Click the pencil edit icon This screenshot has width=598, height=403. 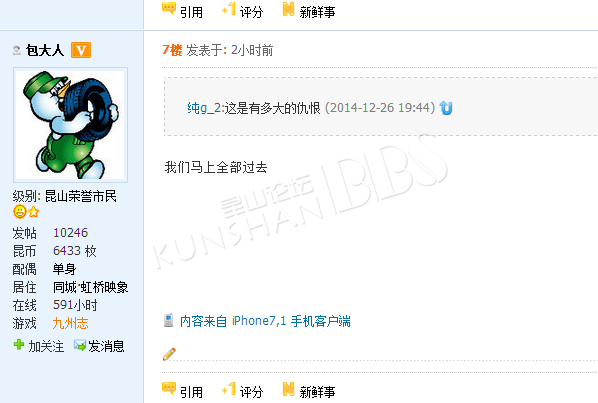(169, 354)
